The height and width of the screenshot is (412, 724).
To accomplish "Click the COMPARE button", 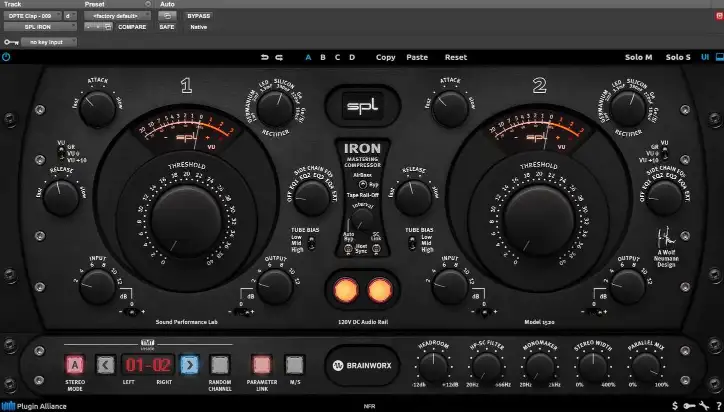I will (x=132, y=27).
